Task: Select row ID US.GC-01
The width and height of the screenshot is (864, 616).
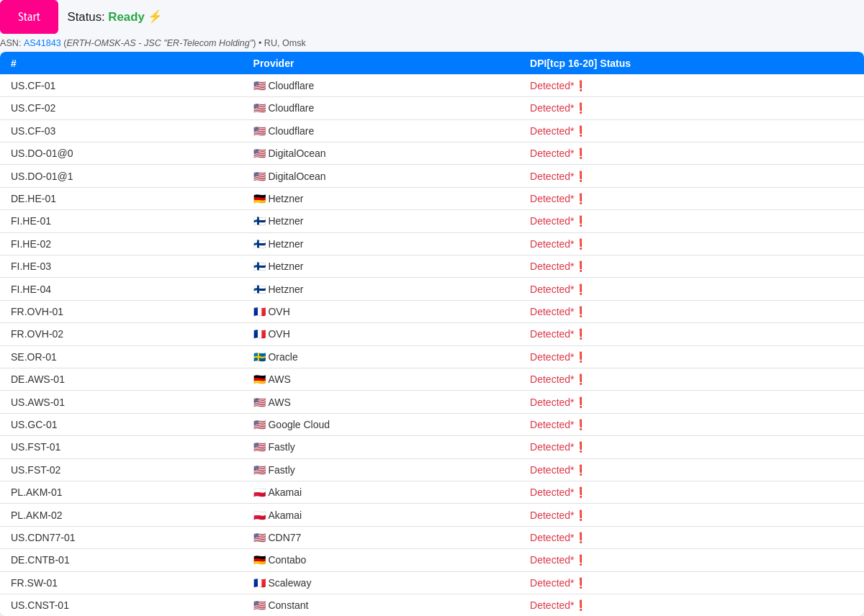Action: click(34, 425)
